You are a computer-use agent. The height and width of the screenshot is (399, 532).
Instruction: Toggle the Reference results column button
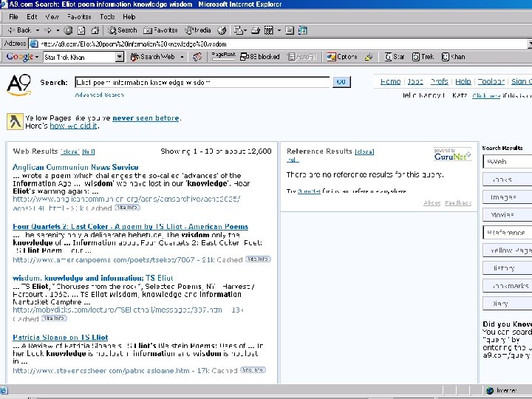click(508, 233)
